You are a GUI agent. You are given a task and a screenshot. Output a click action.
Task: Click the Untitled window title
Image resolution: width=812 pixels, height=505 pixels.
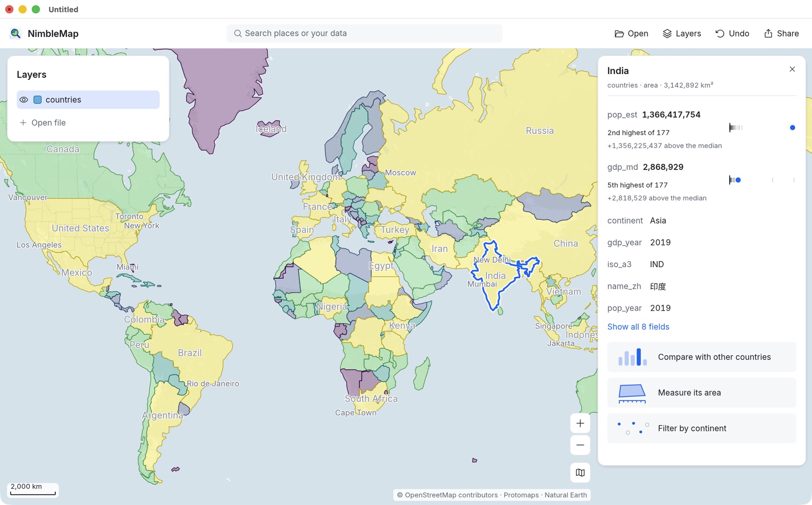[x=63, y=9]
